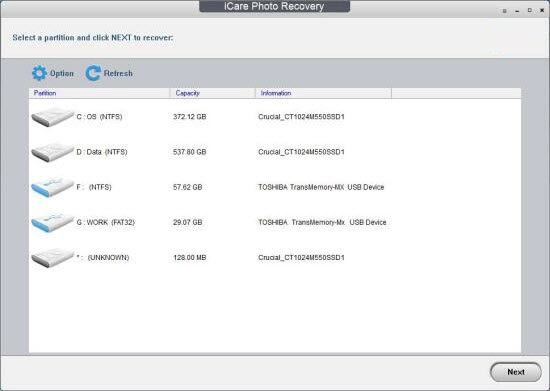Click the TOSHIBA info for G: WORK
This screenshot has width=550, height=391.
(x=322, y=222)
